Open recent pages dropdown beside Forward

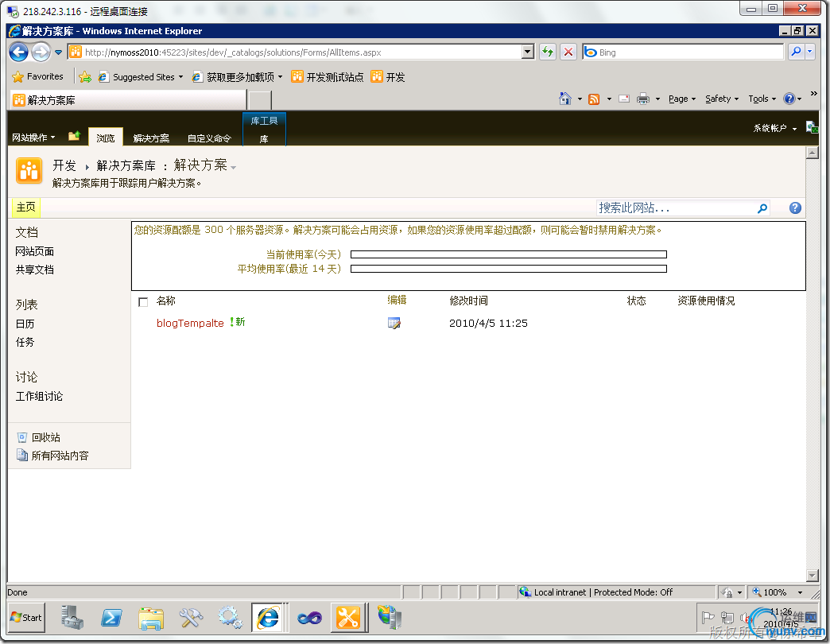point(58,52)
